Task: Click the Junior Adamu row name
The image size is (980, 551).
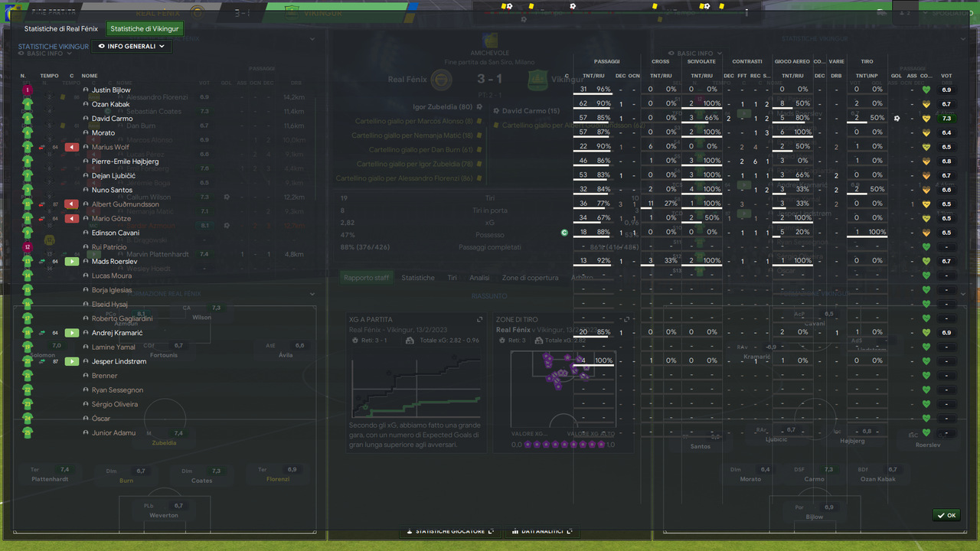Action: tap(114, 432)
